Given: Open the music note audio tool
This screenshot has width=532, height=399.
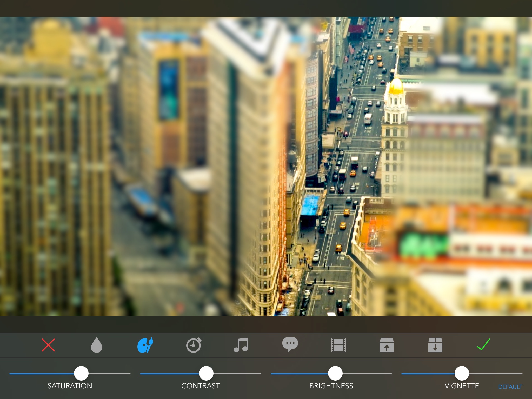Looking at the screenshot, I should click(241, 345).
